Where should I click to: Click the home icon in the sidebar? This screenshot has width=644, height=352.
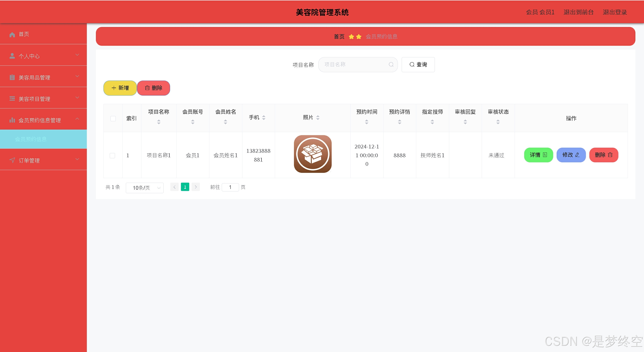click(12, 34)
